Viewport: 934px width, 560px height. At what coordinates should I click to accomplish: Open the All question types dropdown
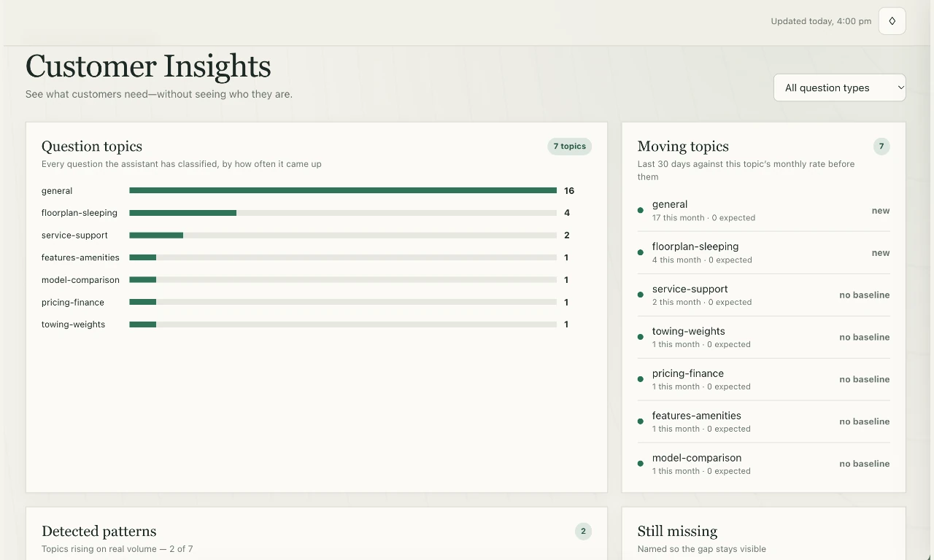(x=839, y=87)
